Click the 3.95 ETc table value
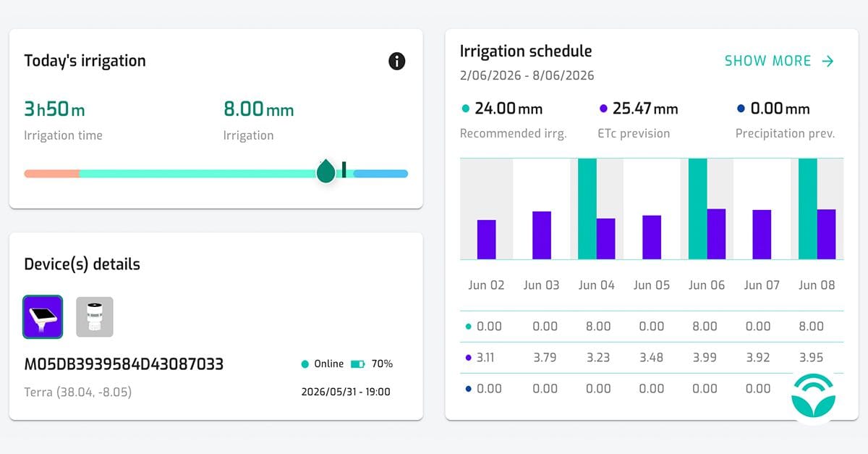Image resolution: width=868 pixels, height=454 pixels. pos(811,357)
